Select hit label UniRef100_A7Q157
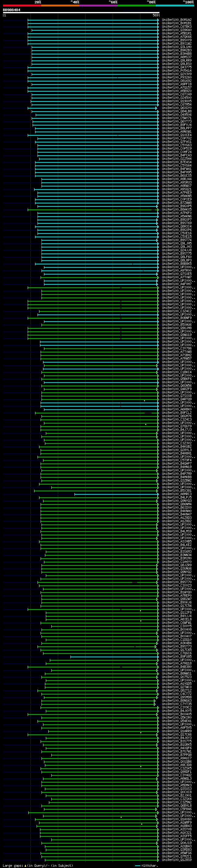 (x=177, y=88)
